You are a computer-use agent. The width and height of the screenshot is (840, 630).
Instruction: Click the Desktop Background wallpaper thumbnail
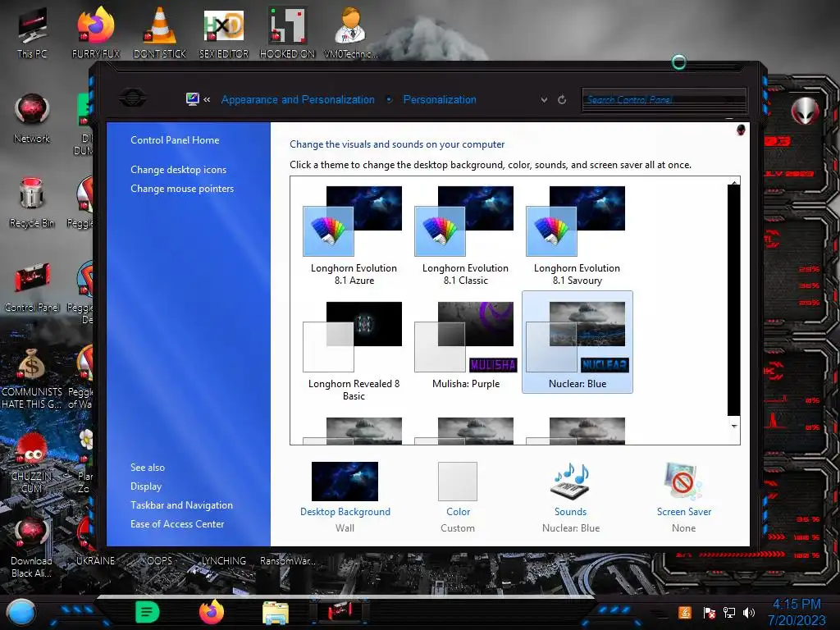click(x=345, y=481)
